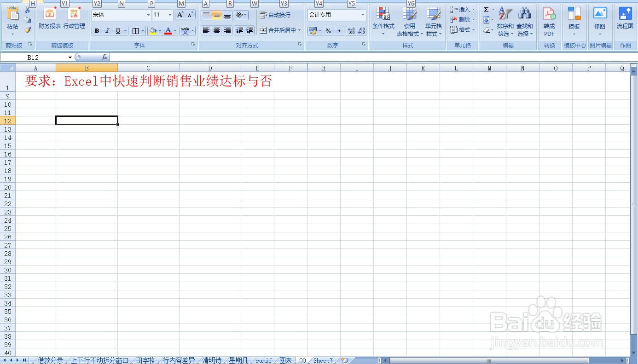Image resolution: width=638 pixels, height=364 pixels.
Task: Switch to sumif sheet tab
Action: click(264, 360)
